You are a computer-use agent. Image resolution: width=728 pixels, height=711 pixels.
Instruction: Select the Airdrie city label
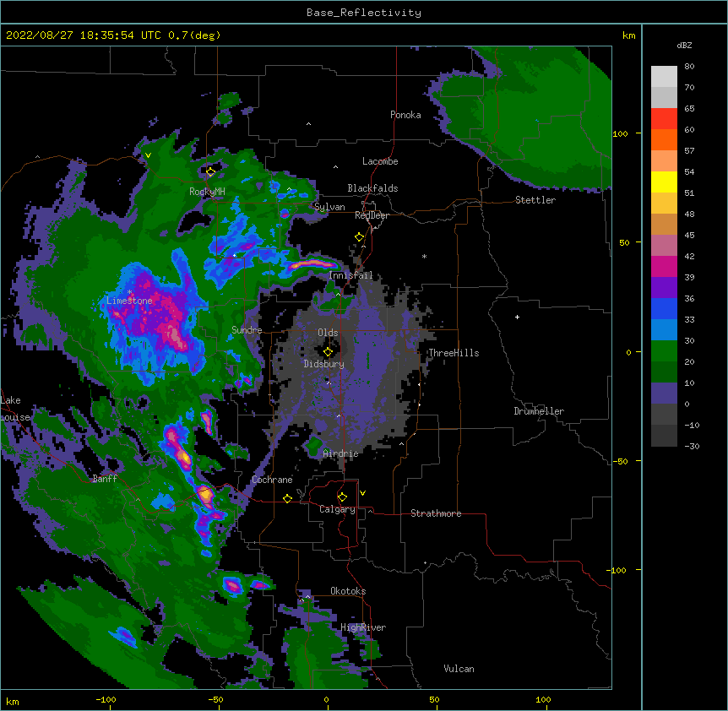340,453
